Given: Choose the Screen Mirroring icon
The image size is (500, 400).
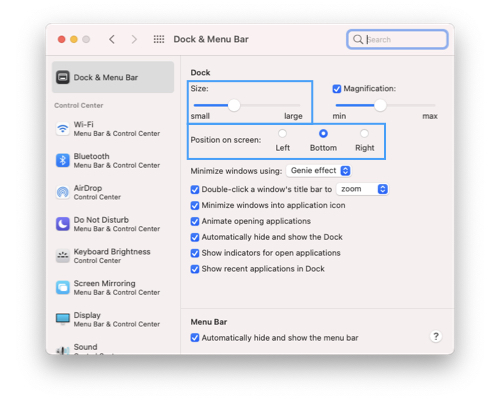Looking at the screenshot, I should [63, 287].
